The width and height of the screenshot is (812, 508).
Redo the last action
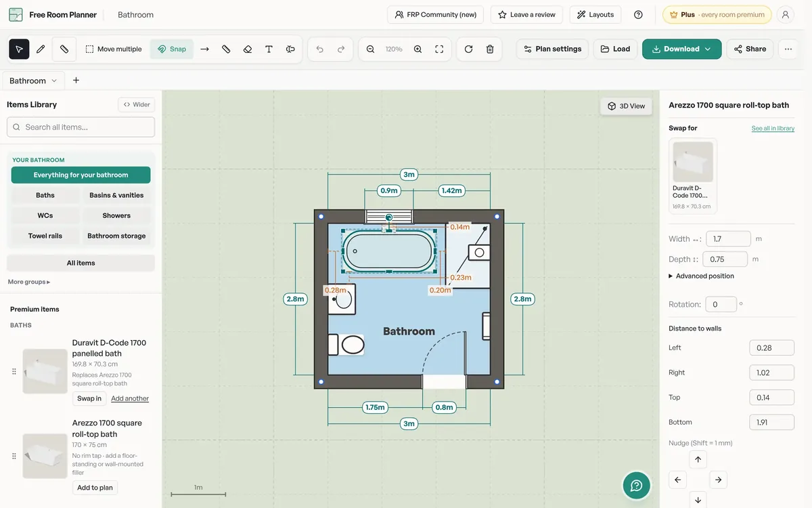point(341,49)
